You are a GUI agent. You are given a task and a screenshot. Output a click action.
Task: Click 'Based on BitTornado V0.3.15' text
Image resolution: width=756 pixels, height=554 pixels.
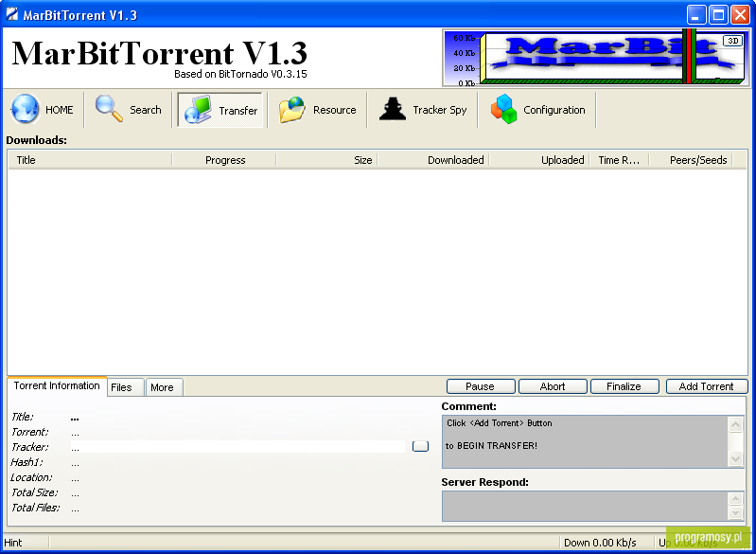(240, 74)
